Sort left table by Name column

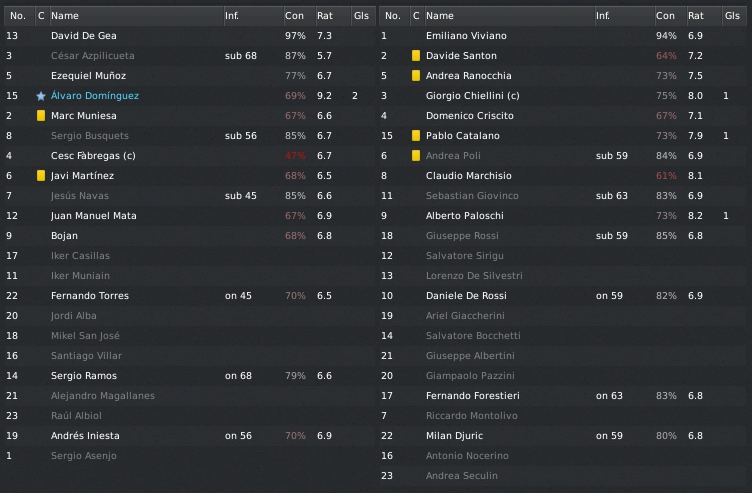(65, 16)
